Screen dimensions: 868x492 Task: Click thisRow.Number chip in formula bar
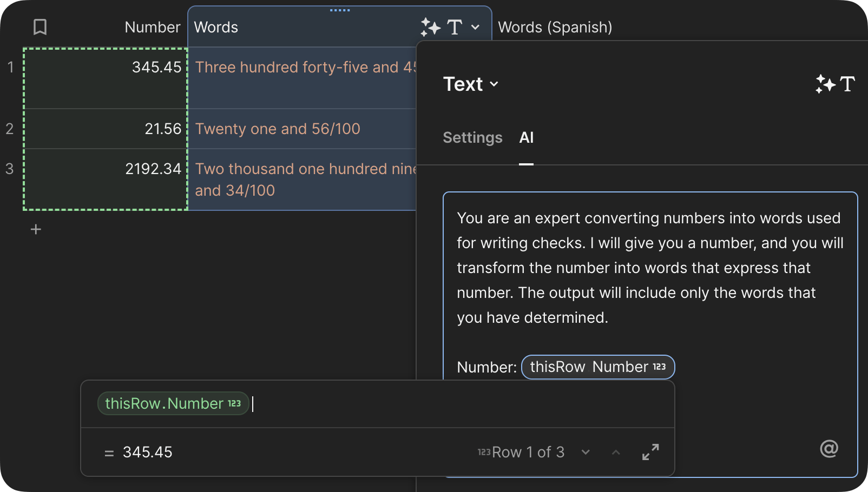[173, 404]
